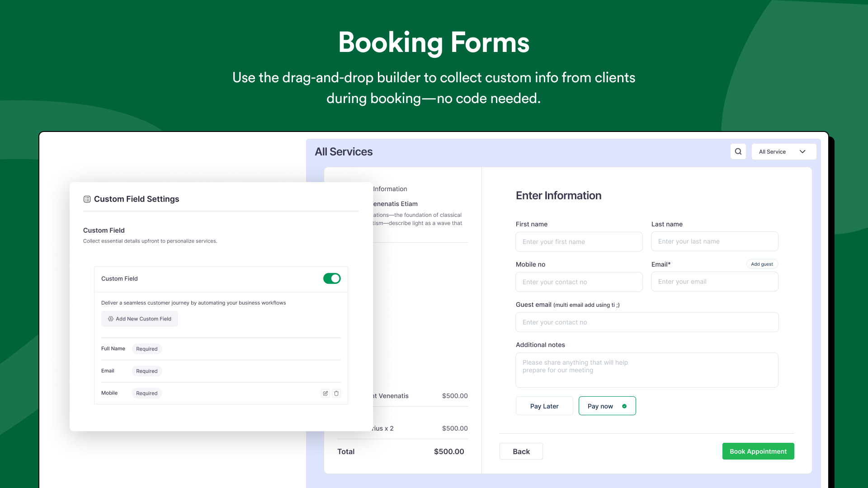Click the First name input field
Image resolution: width=868 pixels, height=488 pixels.
pos(579,242)
